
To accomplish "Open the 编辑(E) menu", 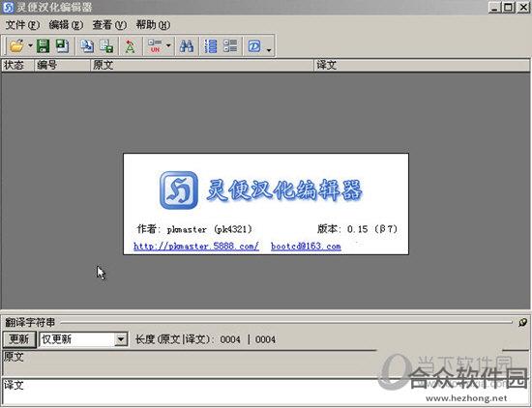I will click(66, 25).
